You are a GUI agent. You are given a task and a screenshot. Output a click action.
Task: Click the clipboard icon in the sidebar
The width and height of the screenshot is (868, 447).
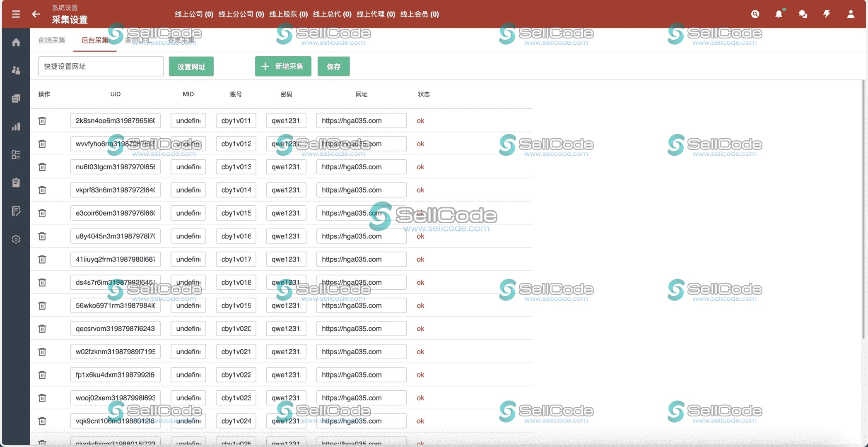coord(16,182)
